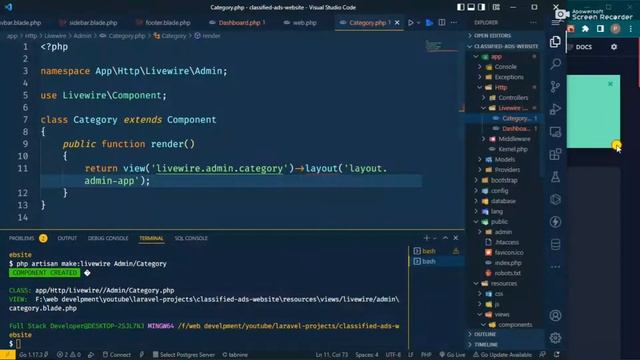Open the Database view icon

tap(555, 244)
